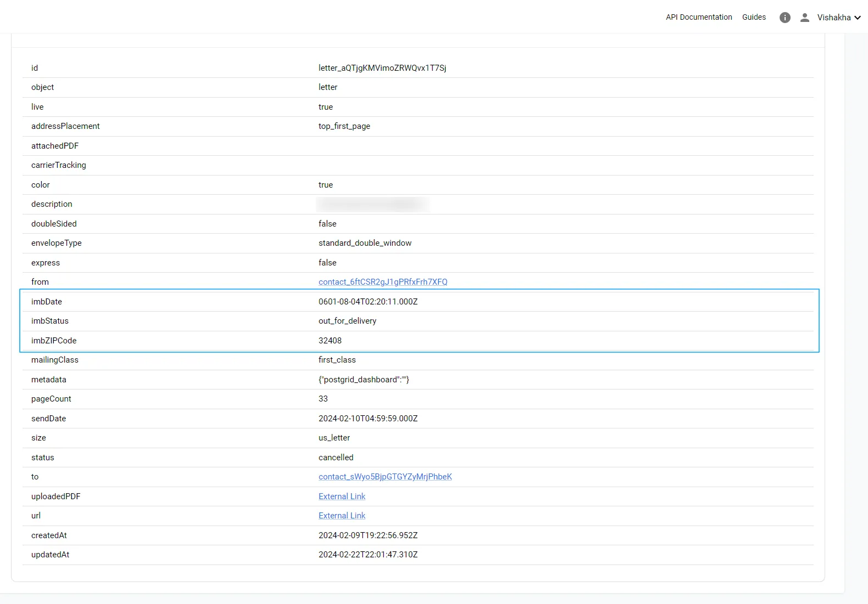868x604 pixels.
Task: Click the sendDate value 2024-02-10T04:59:59.000Z
Action: tap(368, 419)
